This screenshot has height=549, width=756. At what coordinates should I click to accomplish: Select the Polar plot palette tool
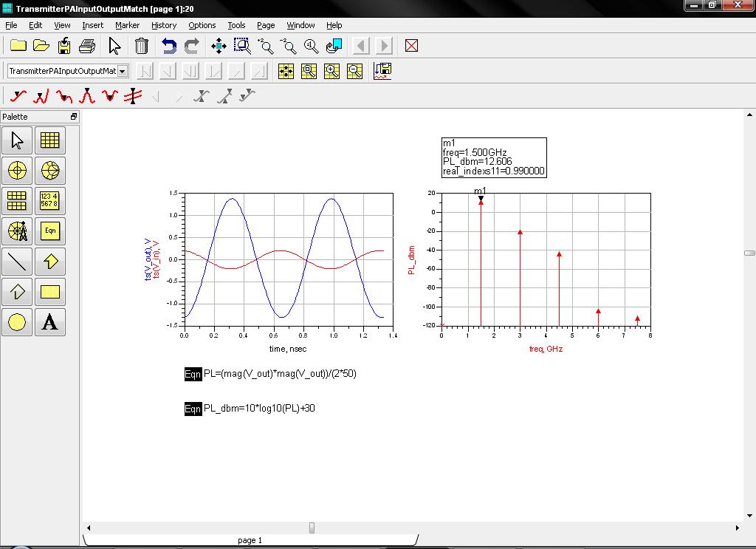(x=18, y=171)
